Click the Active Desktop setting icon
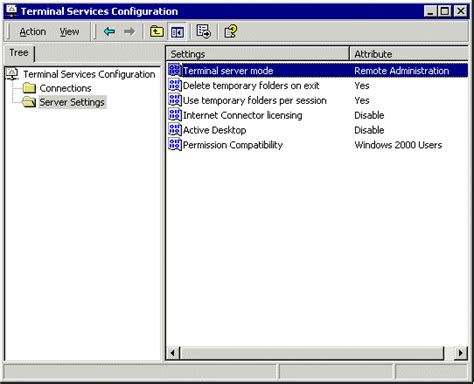Screen dimensions: 474x384 (x=175, y=130)
